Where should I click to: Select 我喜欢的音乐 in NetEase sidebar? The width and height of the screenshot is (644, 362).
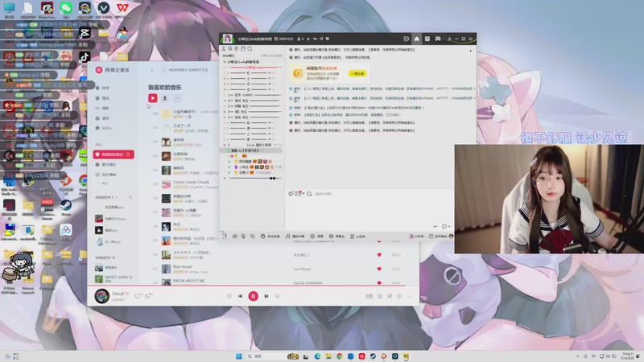tap(114, 154)
